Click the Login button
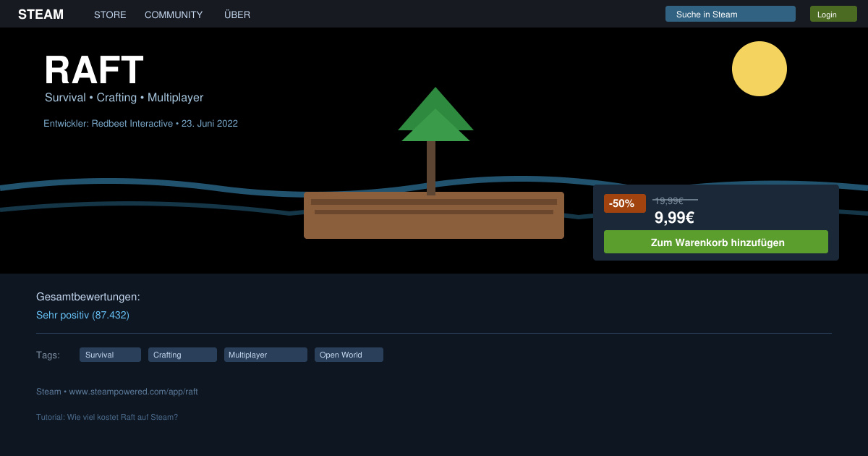 point(833,14)
